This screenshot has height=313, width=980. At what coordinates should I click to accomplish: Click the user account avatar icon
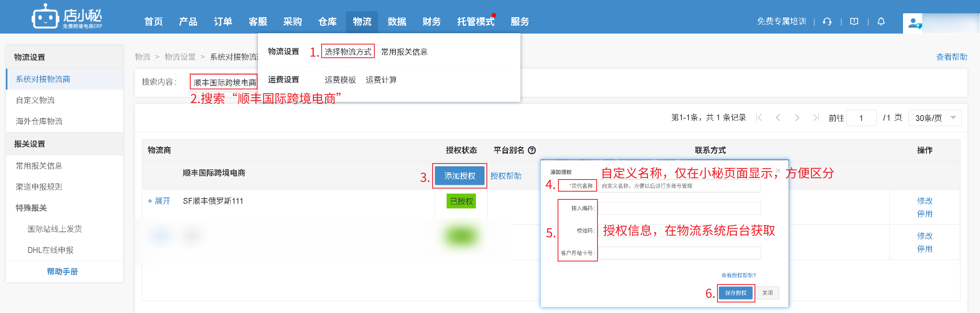[914, 23]
